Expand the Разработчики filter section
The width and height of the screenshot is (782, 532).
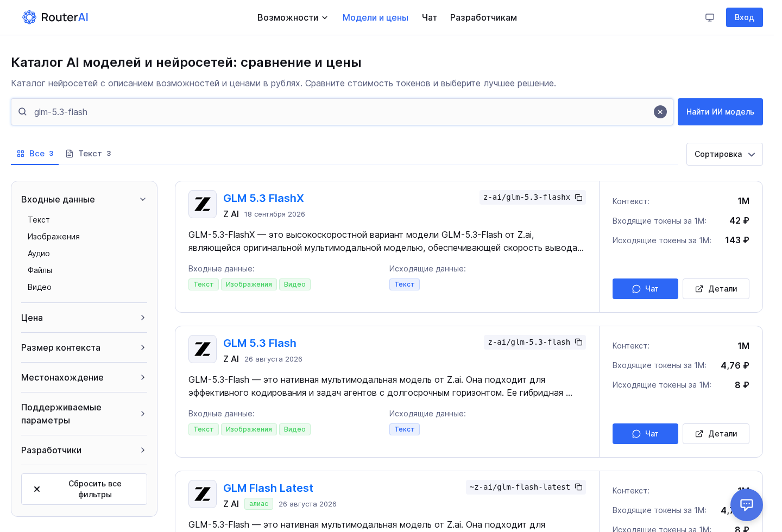(84, 450)
